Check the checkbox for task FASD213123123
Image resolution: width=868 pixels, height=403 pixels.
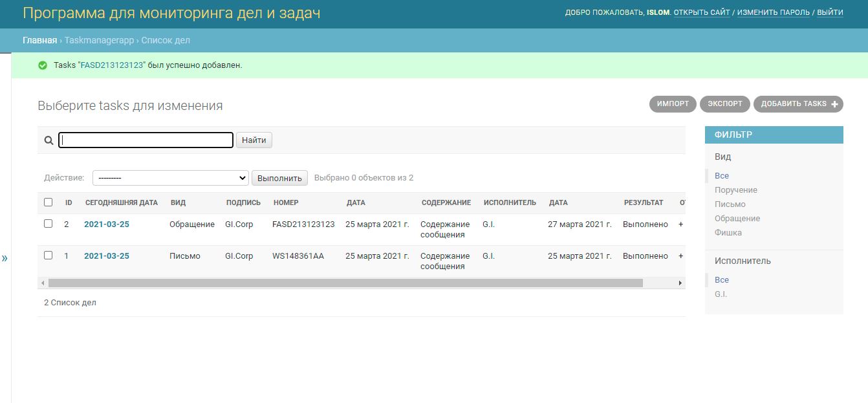coord(48,224)
